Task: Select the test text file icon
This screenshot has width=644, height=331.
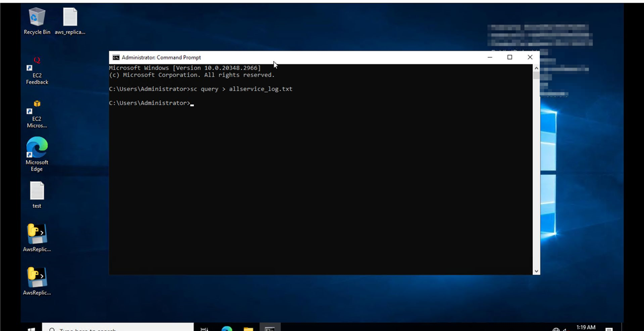Action: point(37,192)
